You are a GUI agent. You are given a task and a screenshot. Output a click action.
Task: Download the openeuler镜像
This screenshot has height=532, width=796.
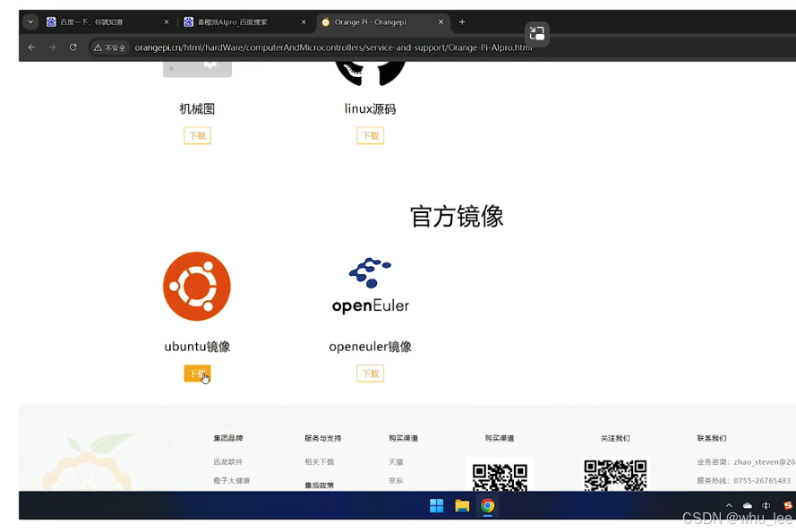point(370,373)
